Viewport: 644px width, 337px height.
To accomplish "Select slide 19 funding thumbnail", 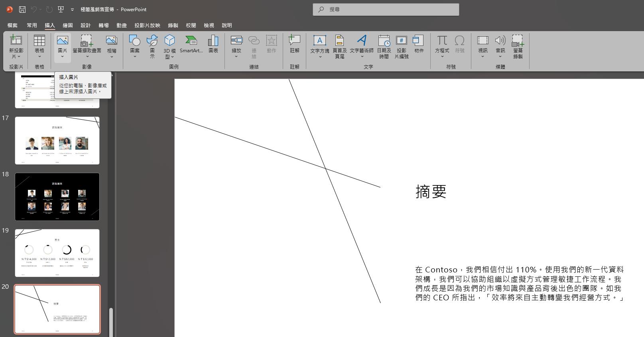I will [x=57, y=253].
